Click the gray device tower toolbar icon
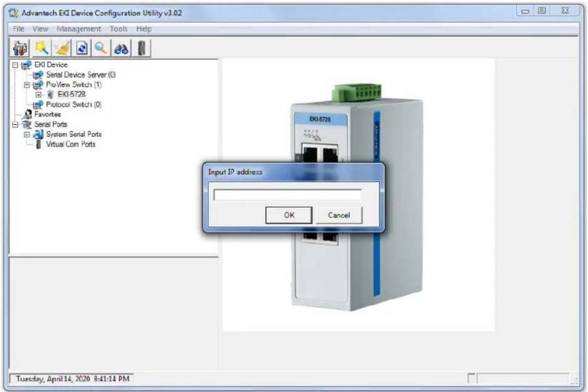This screenshot has height=392, width=588. coord(142,48)
